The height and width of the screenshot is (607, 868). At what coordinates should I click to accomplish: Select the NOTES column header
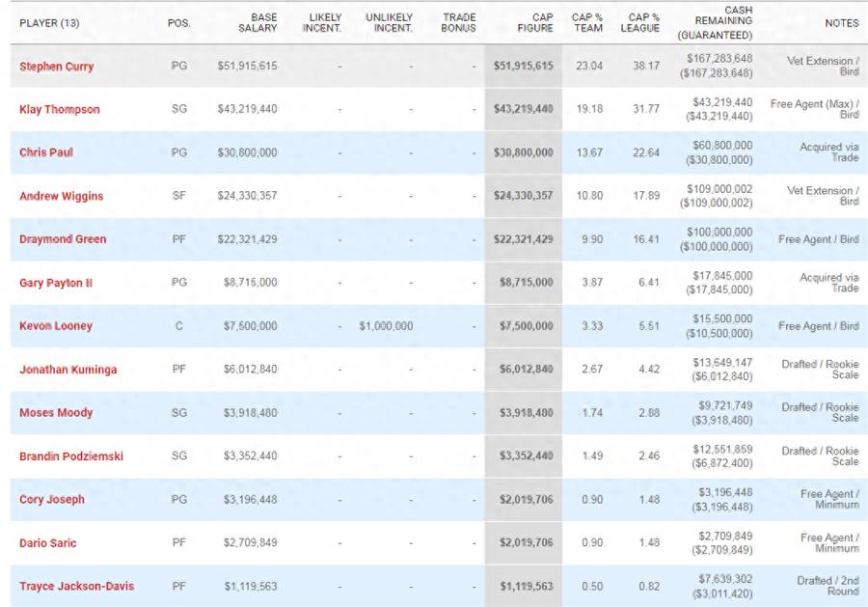(842, 23)
